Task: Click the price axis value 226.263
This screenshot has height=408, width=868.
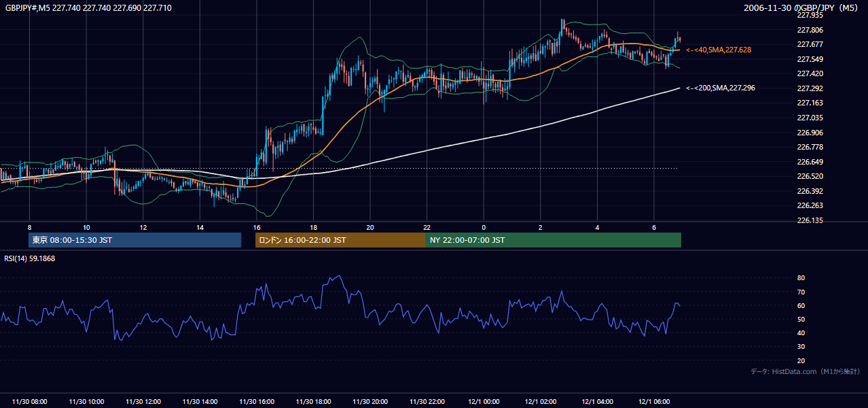Action: pyautogui.click(x=810, y=205)
